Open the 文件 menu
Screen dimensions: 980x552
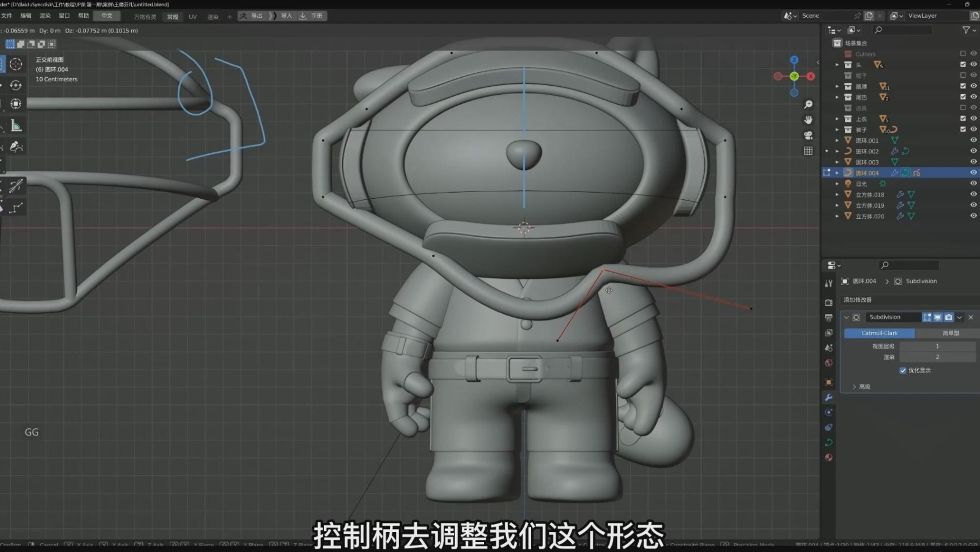pyautogui.click(x=7, y=16)
